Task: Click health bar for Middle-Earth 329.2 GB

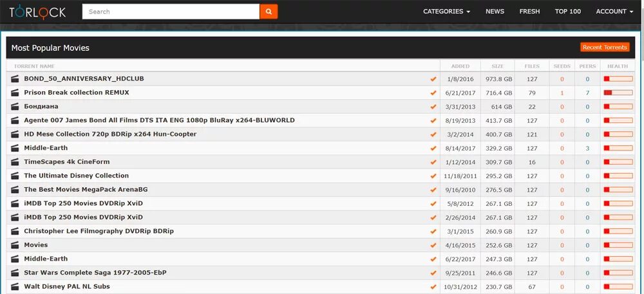Action: (x=618, y=149)
